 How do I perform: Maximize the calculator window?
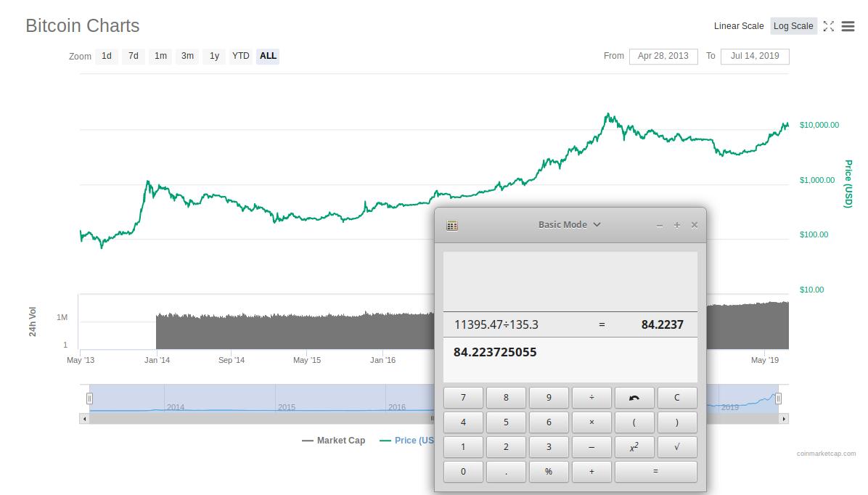pyautogui.click(x=677, y=225)
